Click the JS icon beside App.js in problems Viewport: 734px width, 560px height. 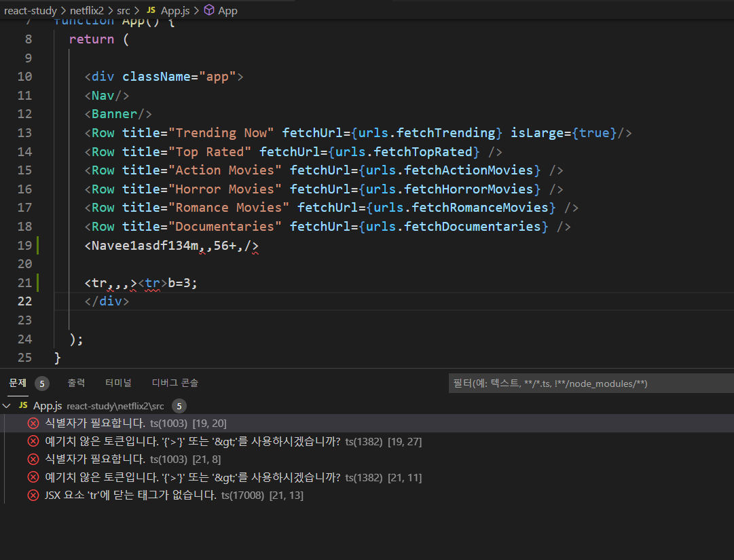click(x=23, y=405)
